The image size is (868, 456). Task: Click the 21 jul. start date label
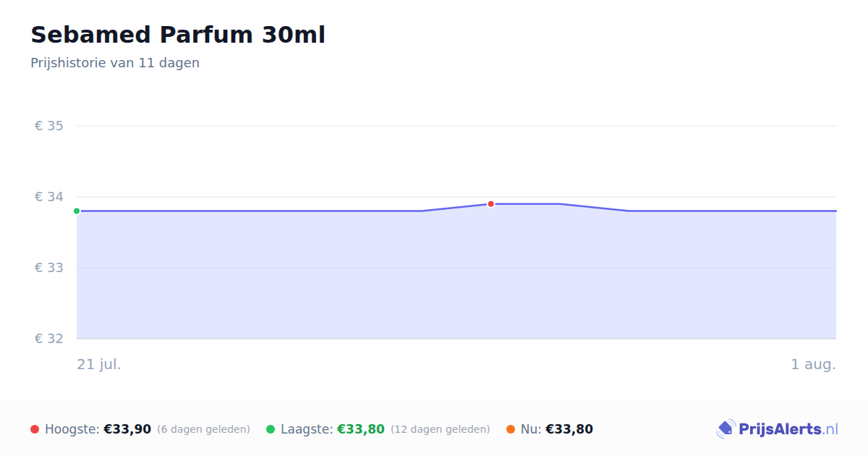(99, 364)
